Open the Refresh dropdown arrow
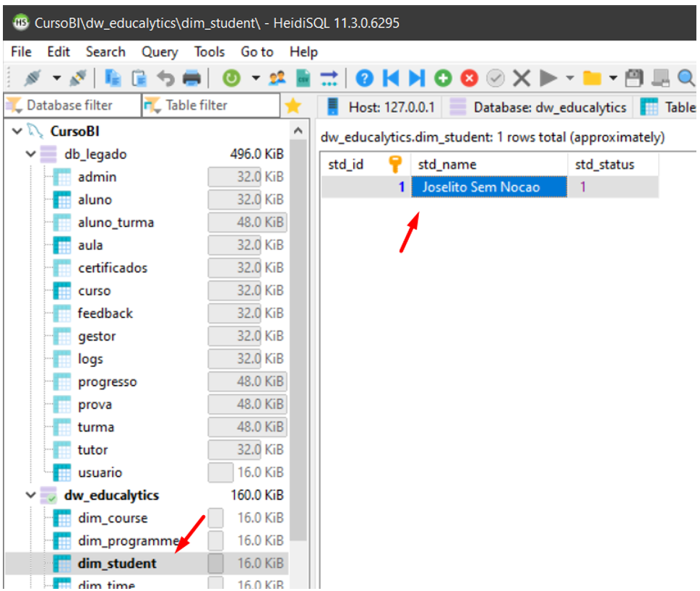Viewport: 700px width, 591px height. [255, 78]
